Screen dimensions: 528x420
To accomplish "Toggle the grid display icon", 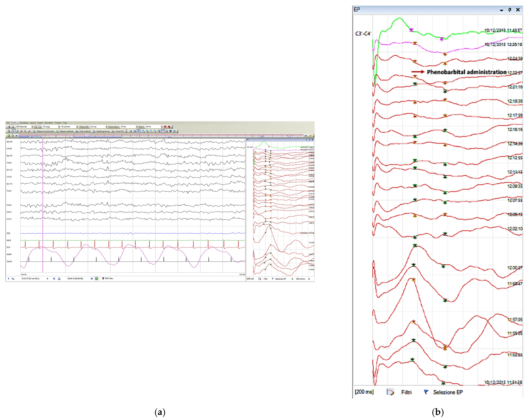I will pyautogui.click(x=139, y=131).
